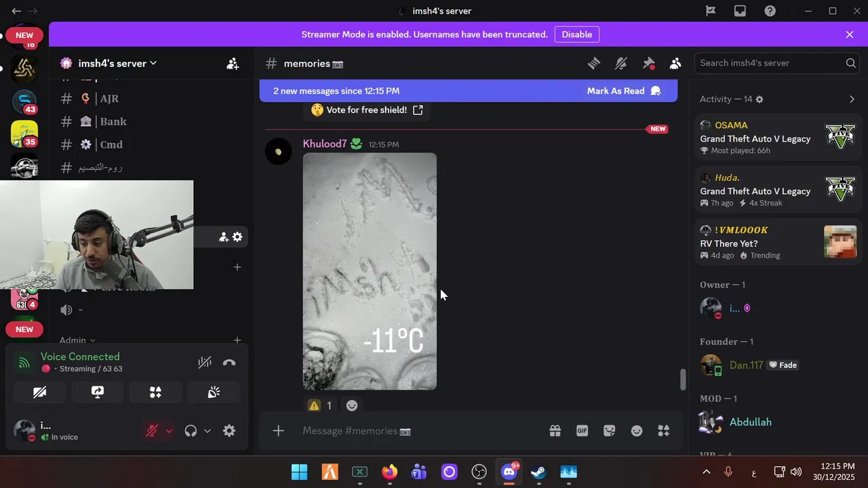Open Firefox from the taskbar

tap(389, 472)
